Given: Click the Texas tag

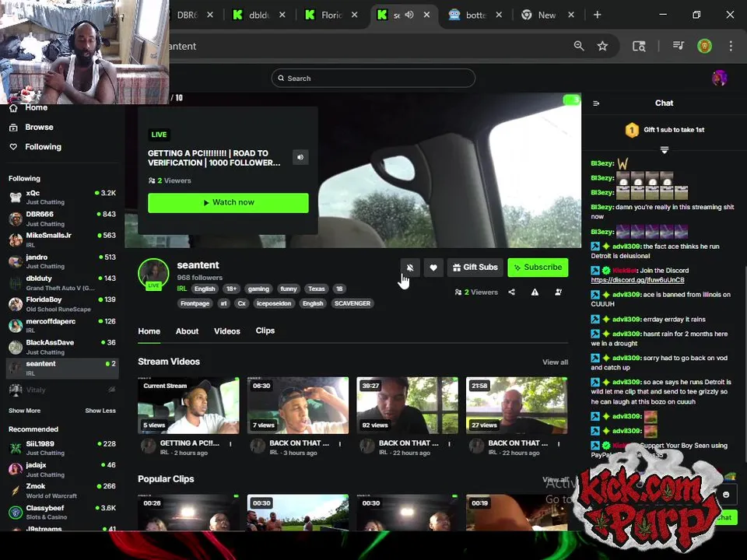Looking at the screenshot, I should click(317, 289).
